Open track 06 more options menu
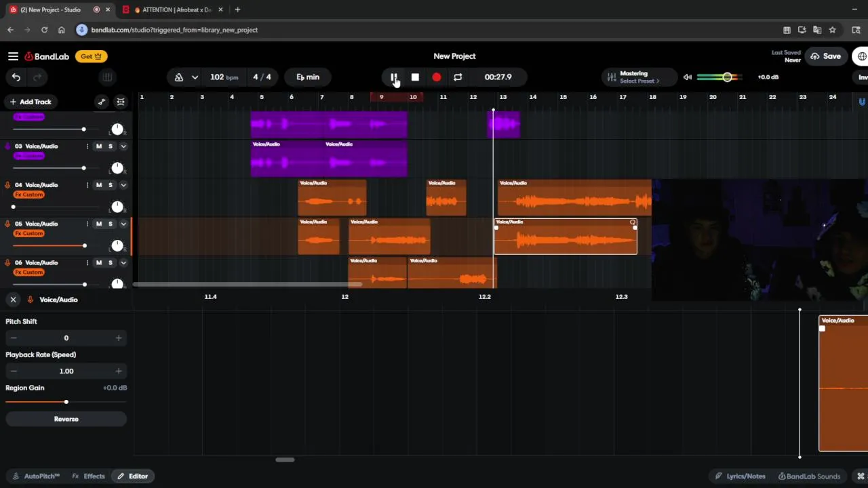The width and height of the screenshot is (868, 488). tap(87, 262)
